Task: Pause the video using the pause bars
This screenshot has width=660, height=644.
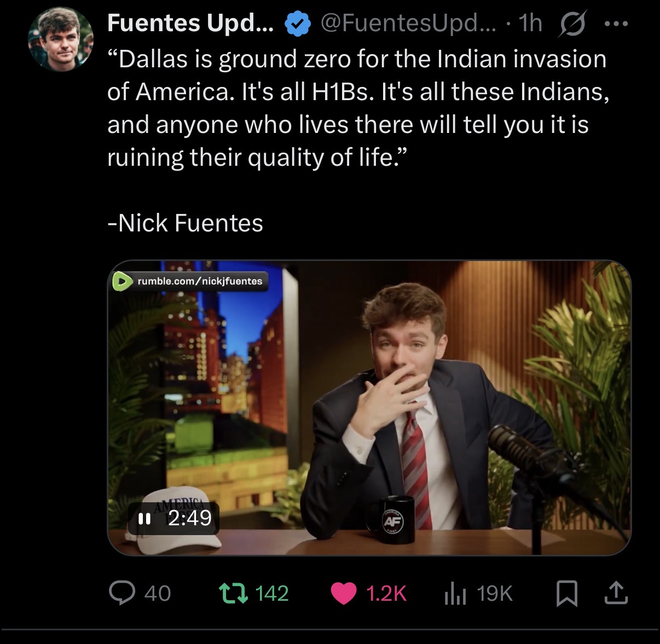Action: pos(144,518)
